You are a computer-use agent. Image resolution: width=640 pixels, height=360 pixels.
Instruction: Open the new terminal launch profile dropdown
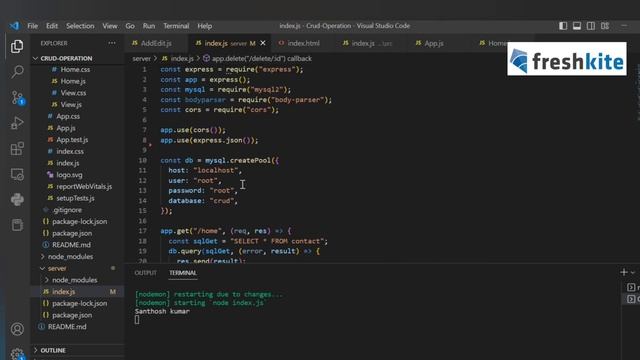[633, 272]
